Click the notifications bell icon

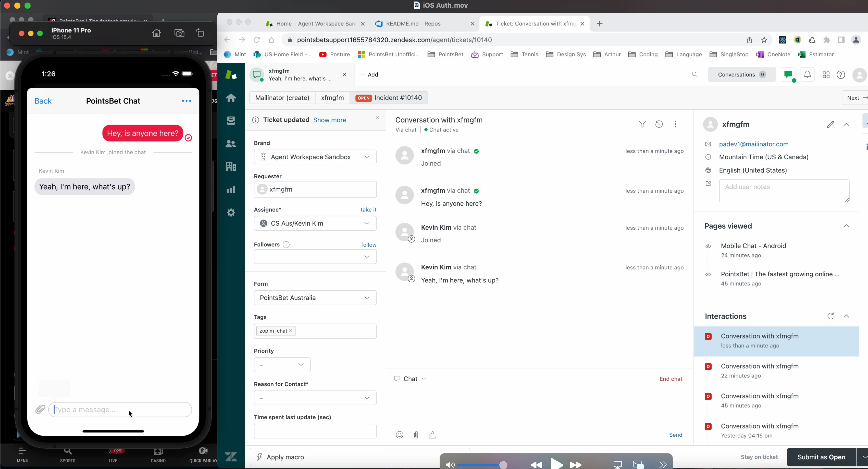(807, 75)
